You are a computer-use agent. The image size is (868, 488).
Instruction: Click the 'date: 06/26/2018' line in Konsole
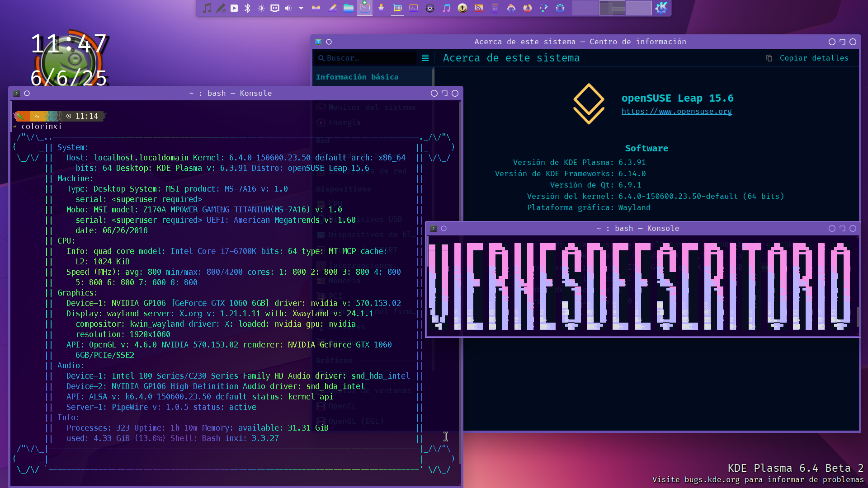coord(112,231)
